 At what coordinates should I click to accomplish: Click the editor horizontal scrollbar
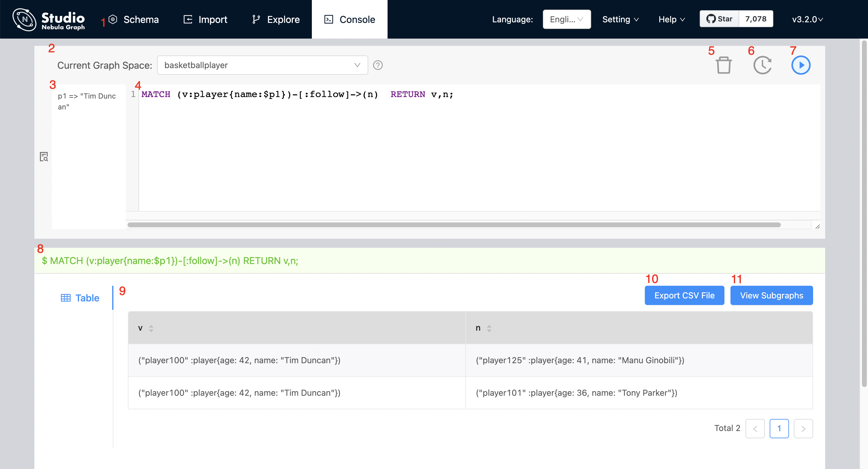[454, 225]
